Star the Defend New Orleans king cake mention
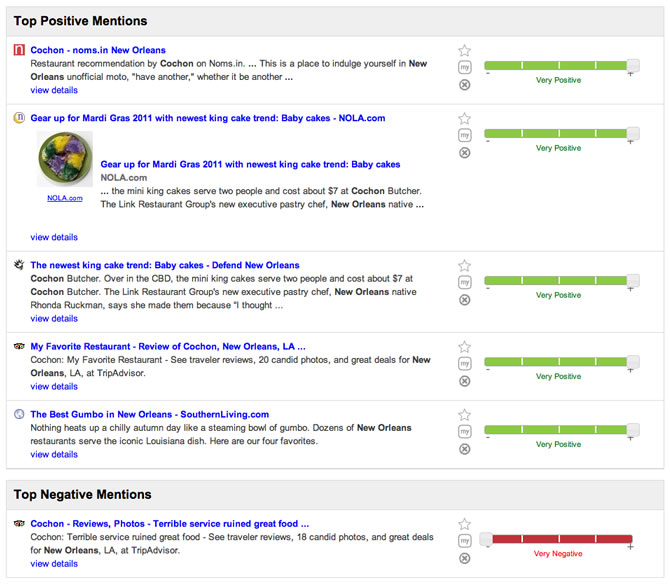Screen dimensions: 670x584 (464, 265)
